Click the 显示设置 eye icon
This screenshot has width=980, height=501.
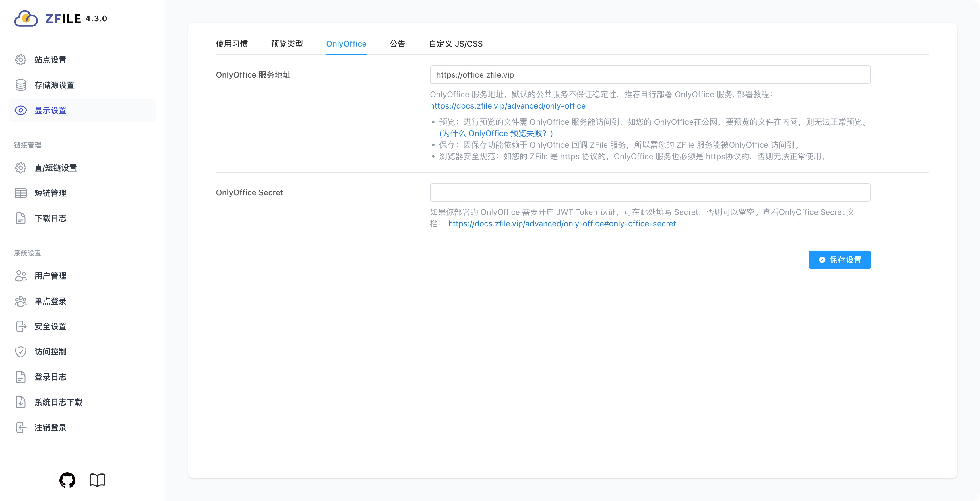tap(21, 110)
